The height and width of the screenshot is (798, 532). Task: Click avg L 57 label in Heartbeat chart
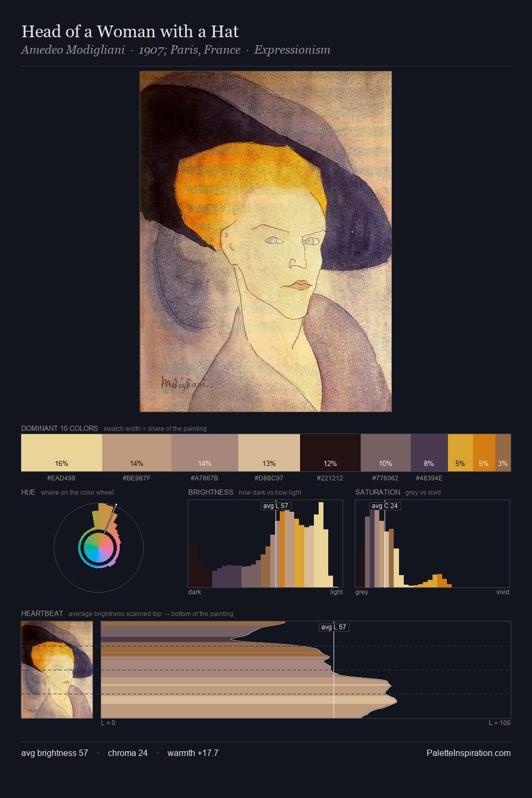pyautogui.click(x=334, y=627)
